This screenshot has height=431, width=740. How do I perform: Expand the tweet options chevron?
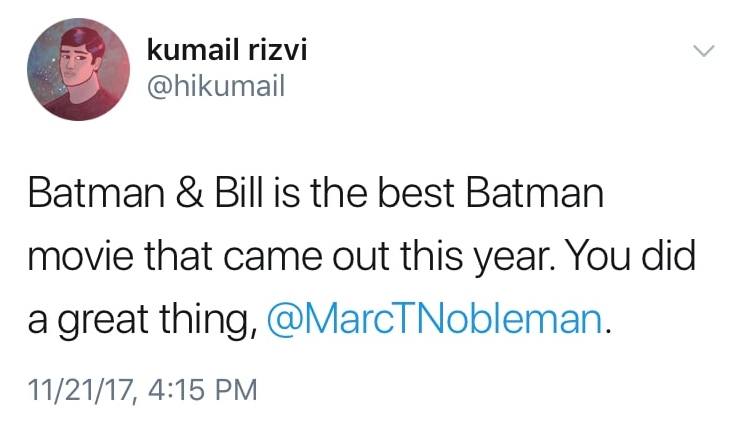tap(705, 50)
